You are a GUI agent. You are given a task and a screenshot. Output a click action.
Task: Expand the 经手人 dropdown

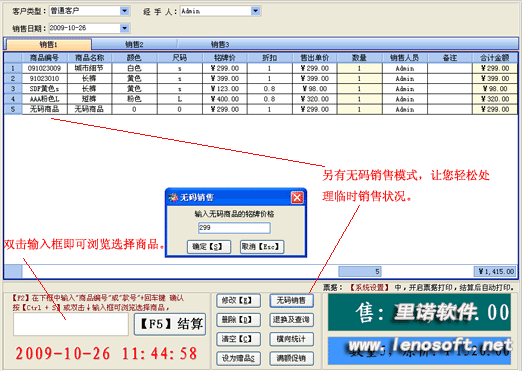255,11
